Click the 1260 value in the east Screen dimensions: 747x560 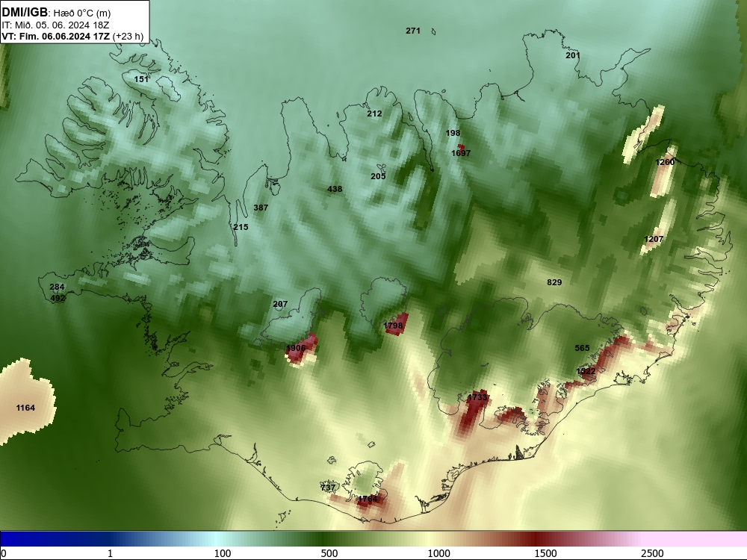(x=665, y=162)
